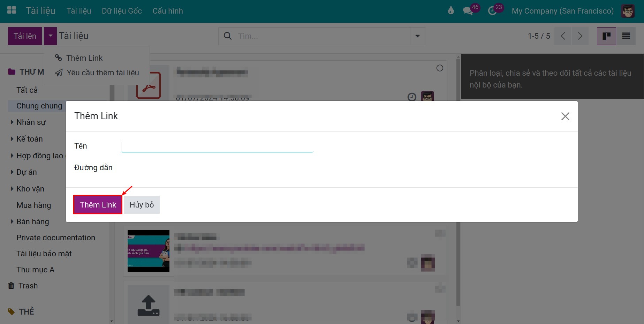Switch to kanban view
The height and width of the screenshot is (324, 644).
pyautogui.click(x=606, y=36)
